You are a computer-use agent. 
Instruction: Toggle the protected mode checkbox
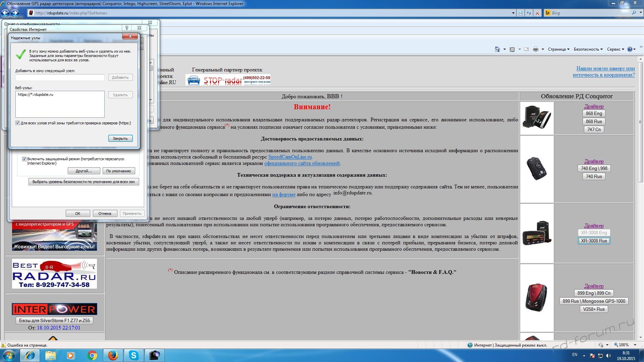[24, 159]
